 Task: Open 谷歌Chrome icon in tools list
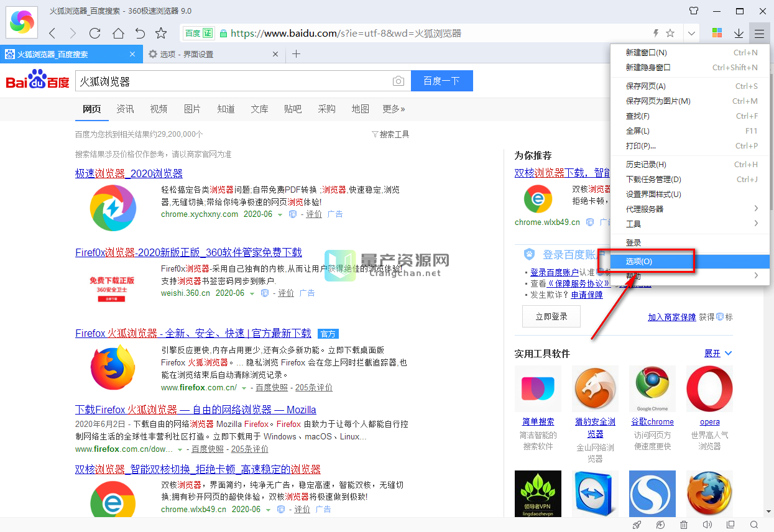[652, 388]
